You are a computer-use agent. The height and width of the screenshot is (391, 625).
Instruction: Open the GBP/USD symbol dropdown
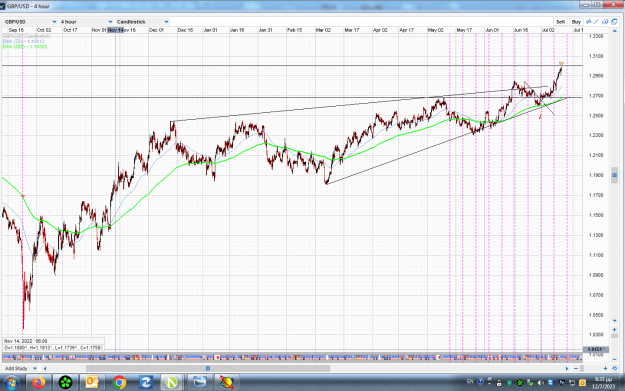[x=30, y=22]
